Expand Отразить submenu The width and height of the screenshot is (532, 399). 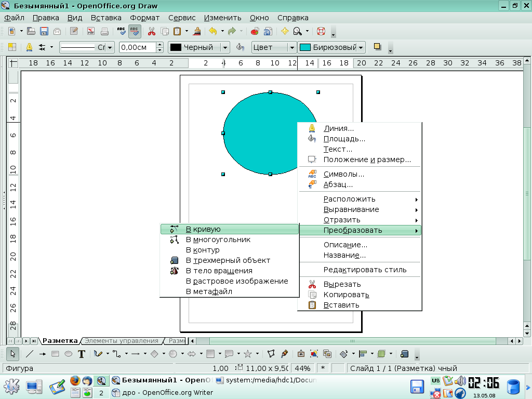click(360, 220)
